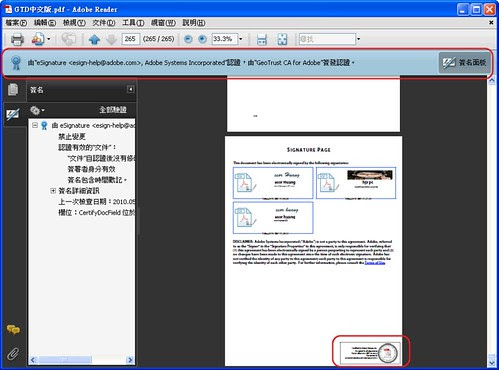This screenshot has height=370, width=499.
Task: Click the document share toolbar icon
Action: point(38,39)
